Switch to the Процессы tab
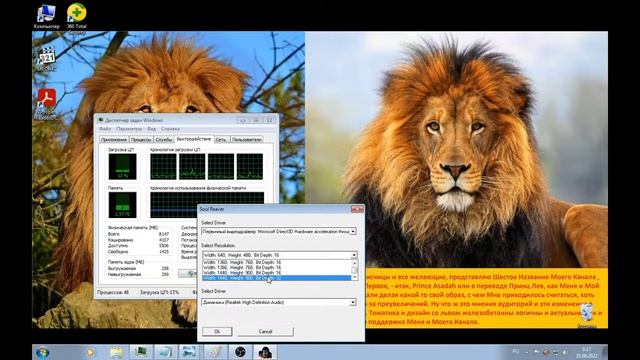Image resolution: width=640 pixels, height=360 pixels. 141,140
